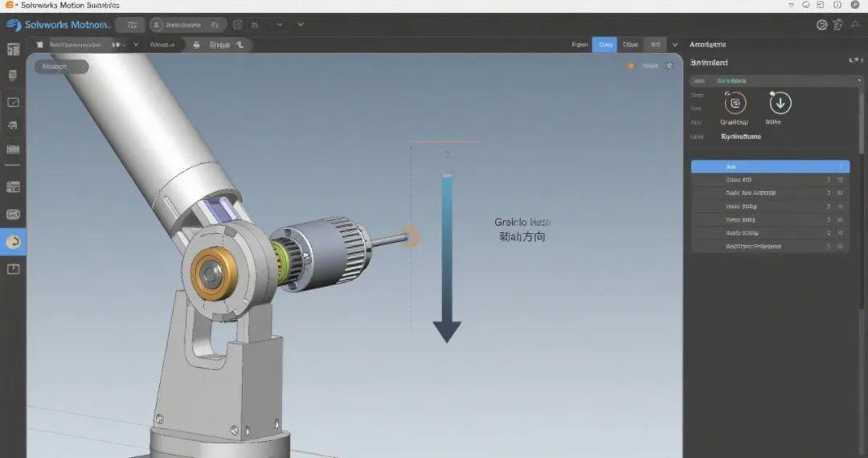868x458 pixels.
Task: Click the top layout icon in left sidebar
Action: click(x=13, y=50)
